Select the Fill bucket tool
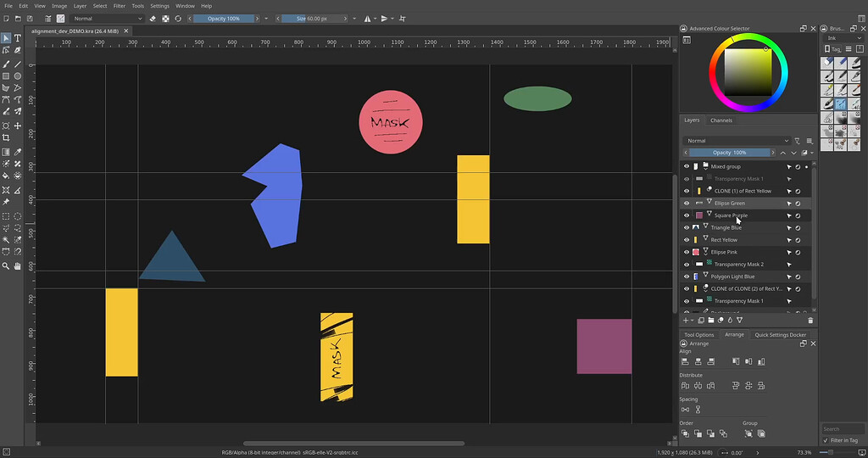868x458 pixels. click(6, 176)
